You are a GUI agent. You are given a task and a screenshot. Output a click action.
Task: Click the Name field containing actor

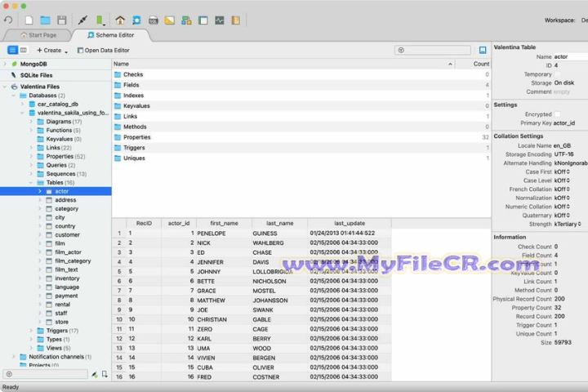click(x=570, y=56)
